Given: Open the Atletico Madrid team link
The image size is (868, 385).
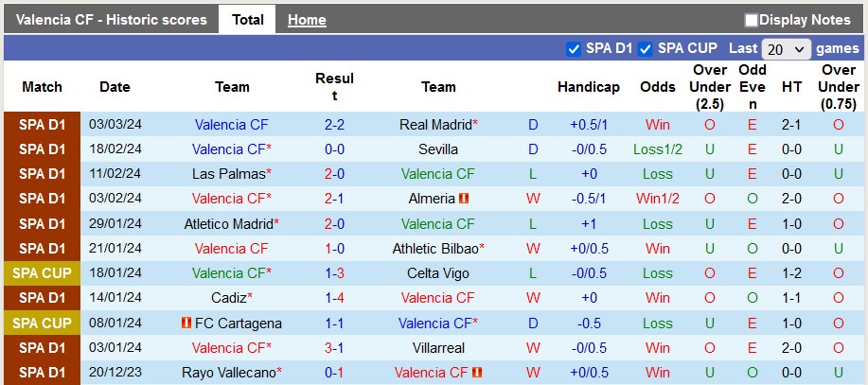Looking at the screenshot, I should 228,223.
